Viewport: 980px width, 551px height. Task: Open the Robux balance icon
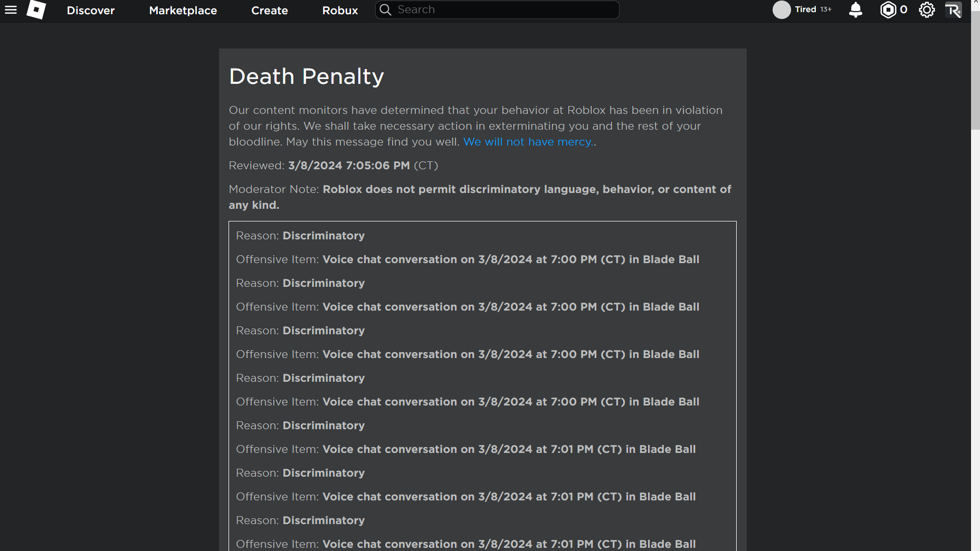coord(888,10)
